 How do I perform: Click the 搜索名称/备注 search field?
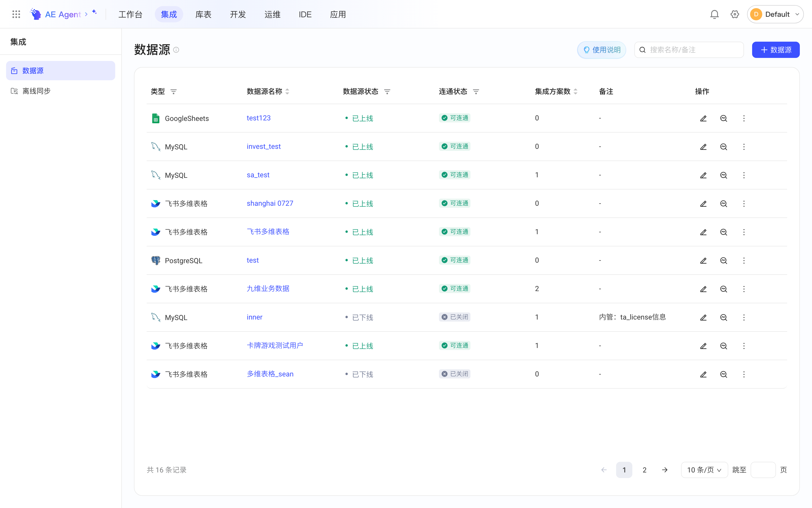pyautogui.click(x=689, y=50)
